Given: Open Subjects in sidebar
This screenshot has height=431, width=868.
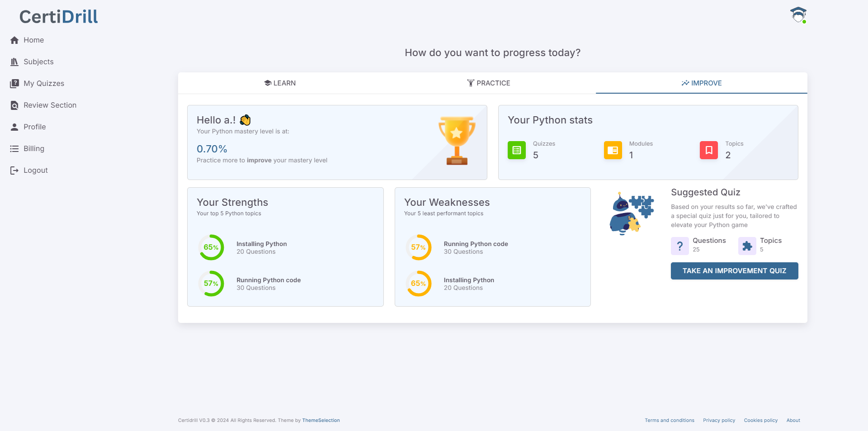Looking at the screenshot, I should [38, 62].
